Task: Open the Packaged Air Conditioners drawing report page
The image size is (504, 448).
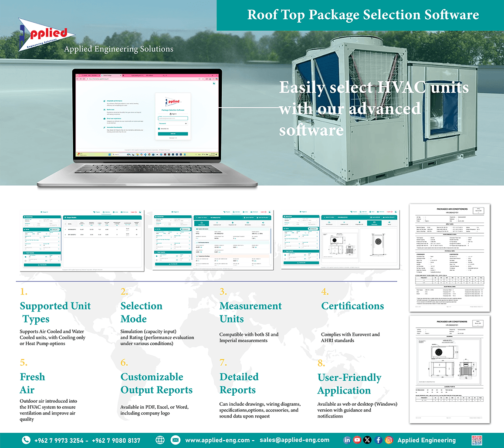Action: coord(450,370)
